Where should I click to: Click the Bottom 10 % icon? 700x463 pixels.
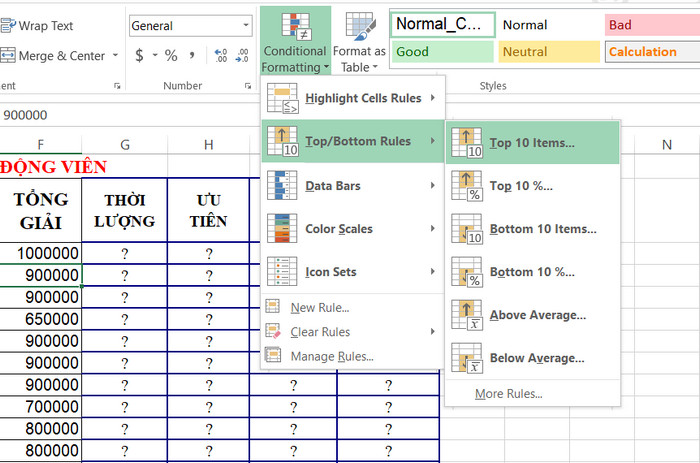[x=467, y=272]
